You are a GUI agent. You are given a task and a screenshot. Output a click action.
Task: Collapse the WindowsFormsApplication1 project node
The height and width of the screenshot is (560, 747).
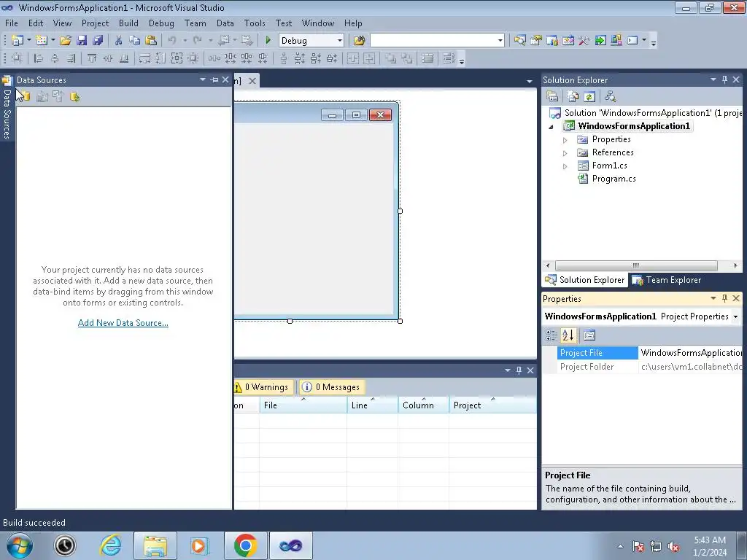pyautogui.click(x=551, y=127)
